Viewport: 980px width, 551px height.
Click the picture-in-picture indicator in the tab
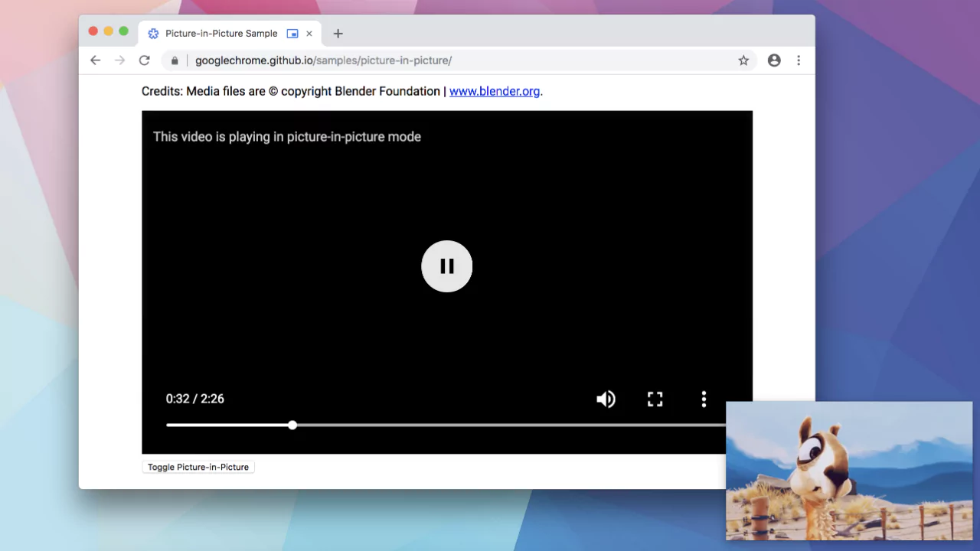(x=292, y=34)
